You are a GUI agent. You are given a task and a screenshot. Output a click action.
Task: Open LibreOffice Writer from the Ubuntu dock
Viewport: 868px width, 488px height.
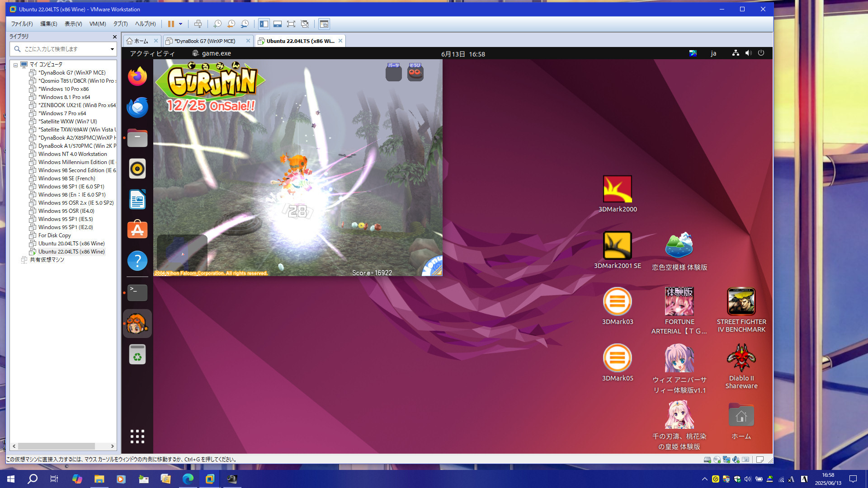pyautogui.click(x=137, y=199)
